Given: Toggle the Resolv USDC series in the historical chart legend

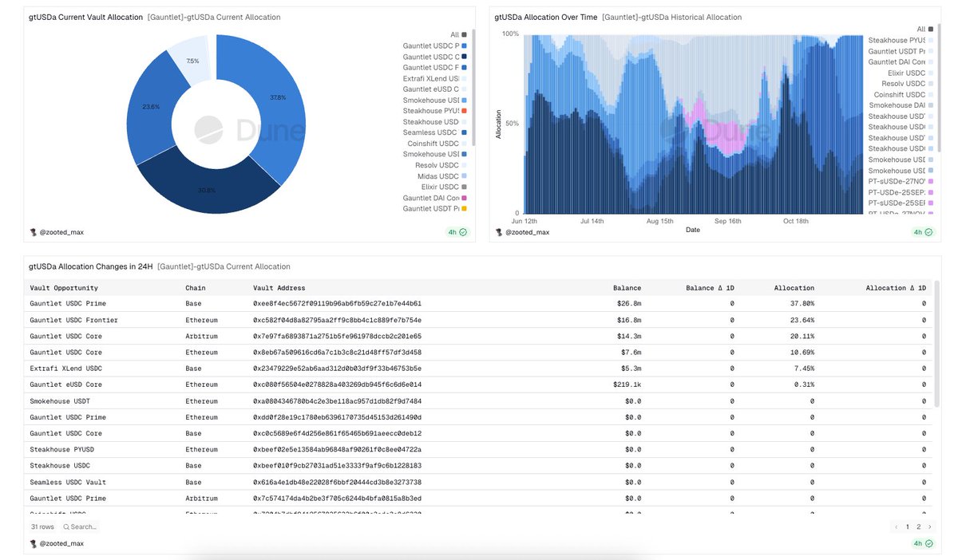Looking at the screenshot, I should 905,83.
